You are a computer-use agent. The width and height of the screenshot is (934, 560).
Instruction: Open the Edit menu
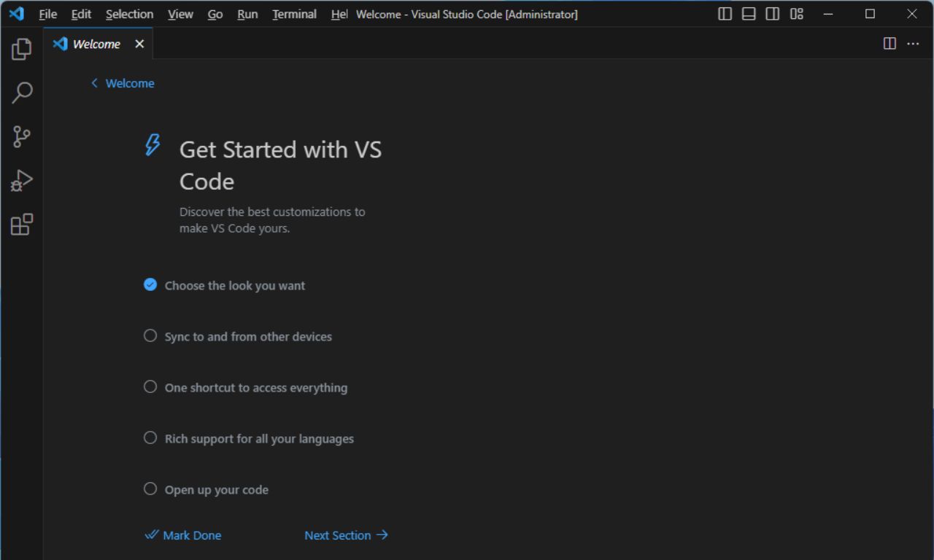click(x=81, y=14)
